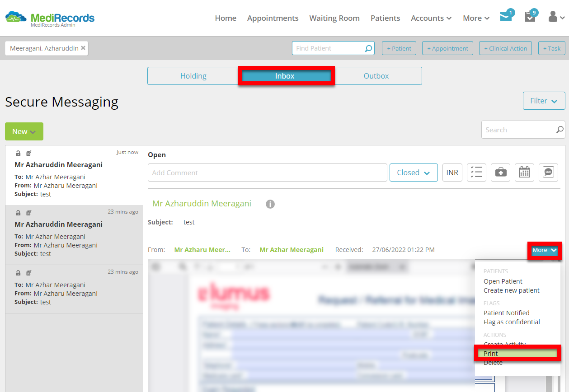Image resolution: width=569 pixels, height=392 pixels.
Task: Expand the Accounts dropdown menu
Action: click(431, 18)
